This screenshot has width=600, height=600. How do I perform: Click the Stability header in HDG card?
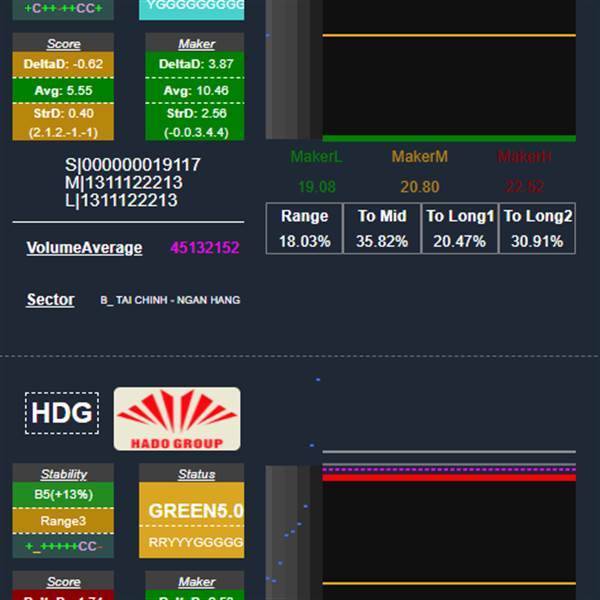tap(64, 474)
